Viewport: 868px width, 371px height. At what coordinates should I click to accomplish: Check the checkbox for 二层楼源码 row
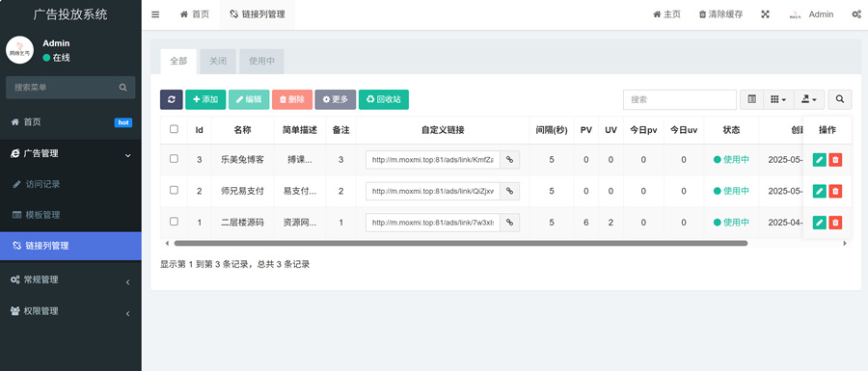point(174,222)
